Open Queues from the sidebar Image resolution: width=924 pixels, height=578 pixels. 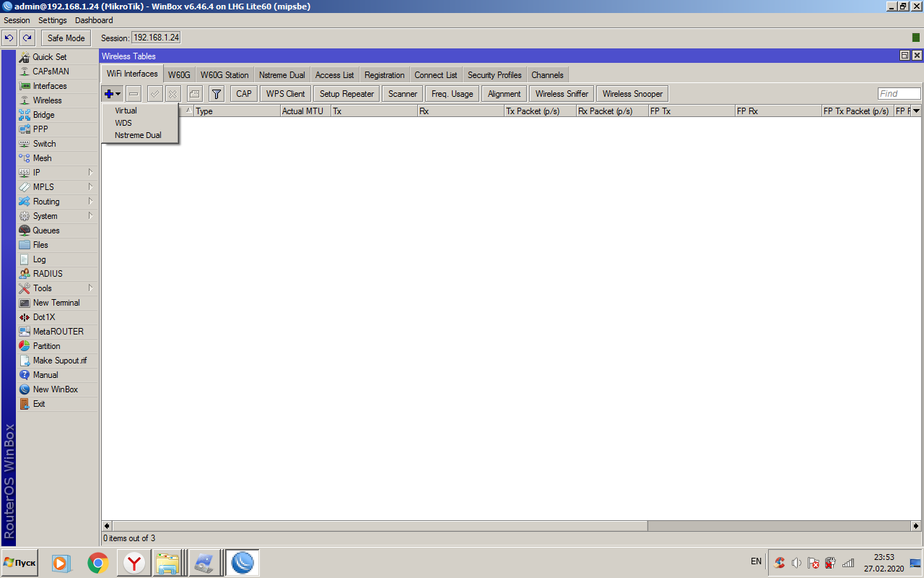[57, 230]
